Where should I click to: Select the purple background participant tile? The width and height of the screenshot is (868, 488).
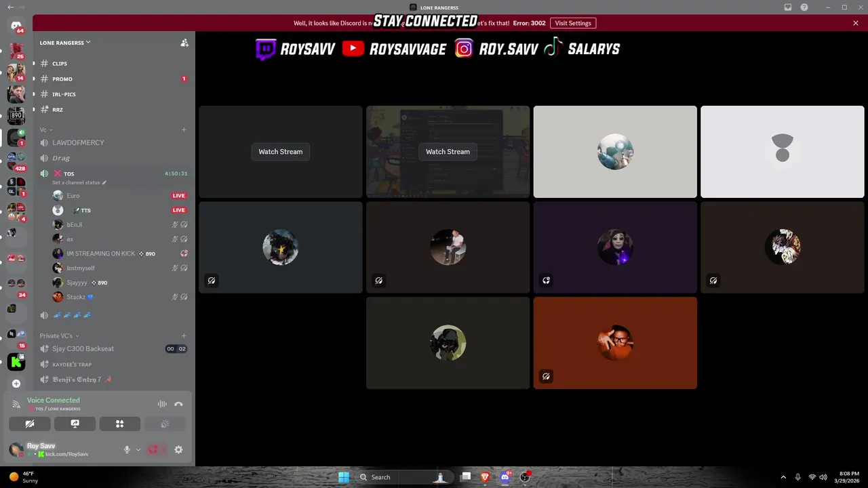coord(615,247)
